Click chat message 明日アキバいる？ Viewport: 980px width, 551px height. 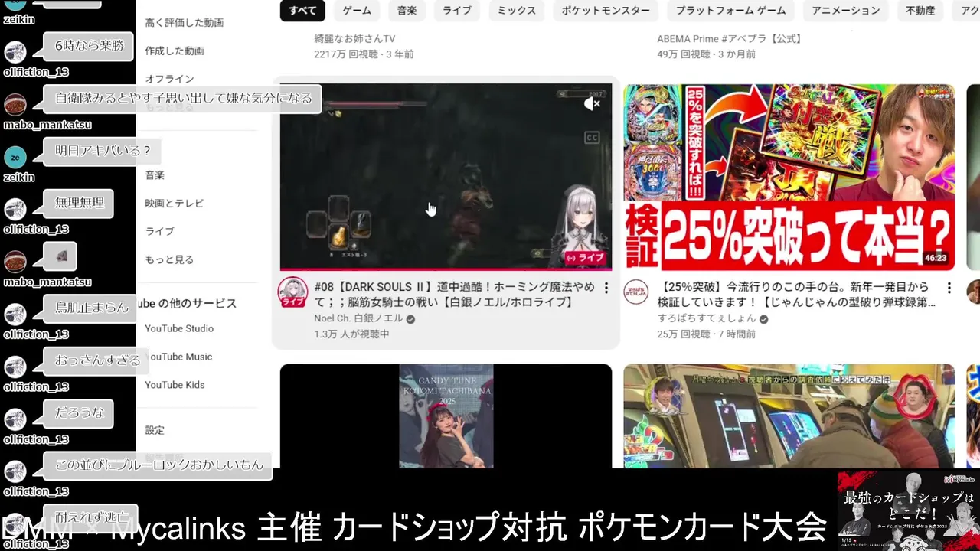pyautogui.click(x=103, y=151)
